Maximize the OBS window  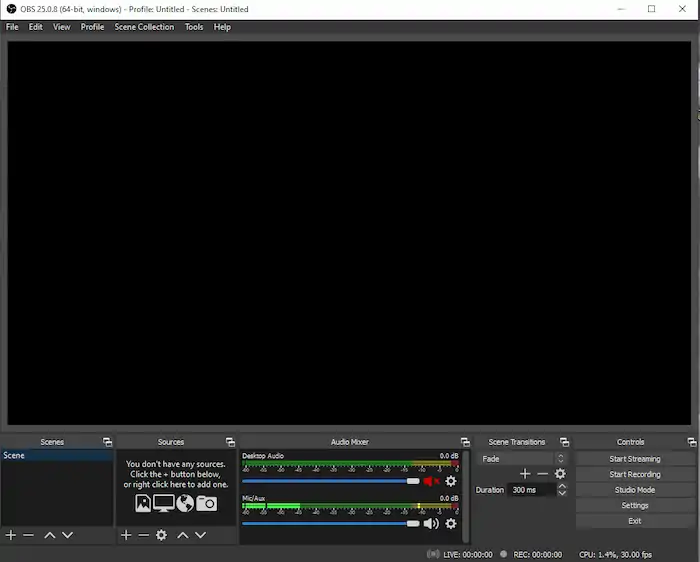pos(651,9)
